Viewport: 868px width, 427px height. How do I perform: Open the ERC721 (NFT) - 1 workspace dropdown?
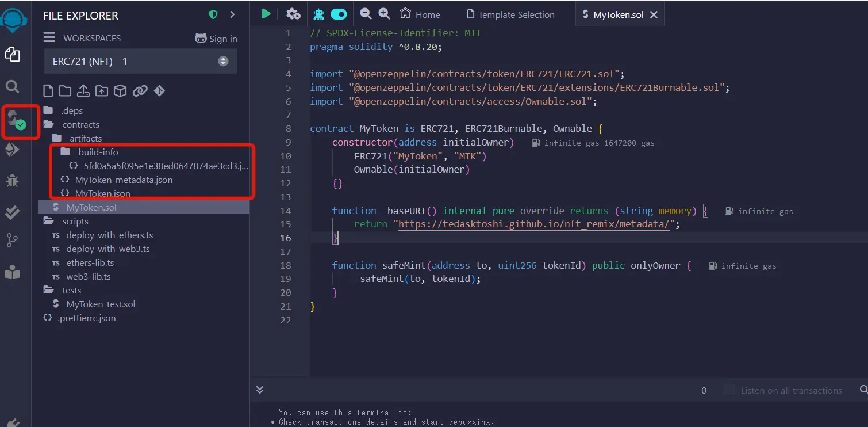point(140,62)
